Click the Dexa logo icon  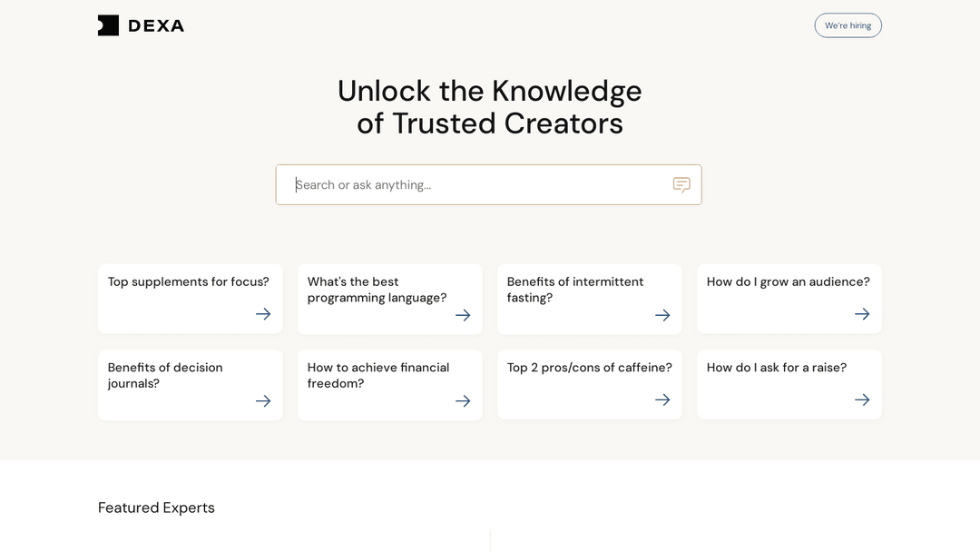point(108,25)
